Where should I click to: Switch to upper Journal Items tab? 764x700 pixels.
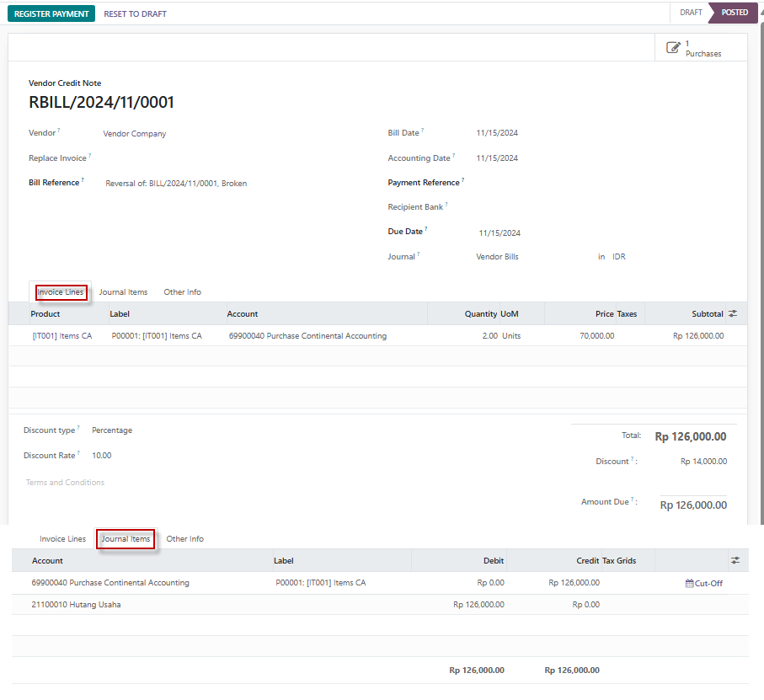click(123, 292)
